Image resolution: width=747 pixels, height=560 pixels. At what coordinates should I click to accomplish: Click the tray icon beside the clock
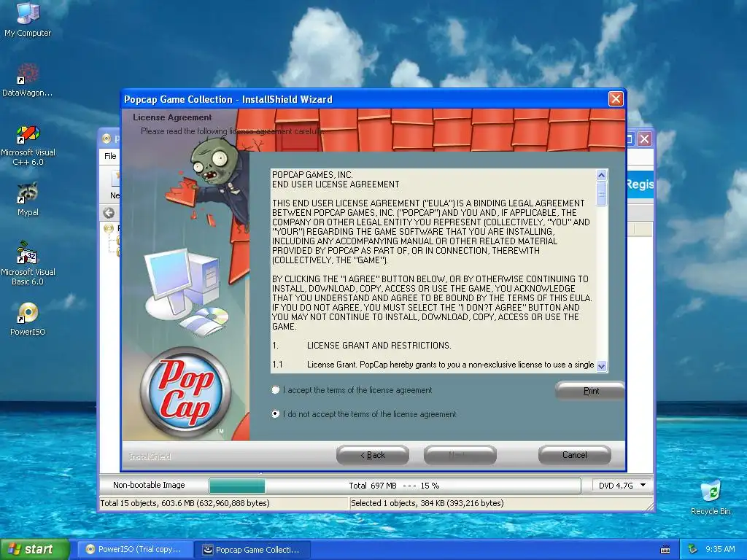tap(693, 549)
